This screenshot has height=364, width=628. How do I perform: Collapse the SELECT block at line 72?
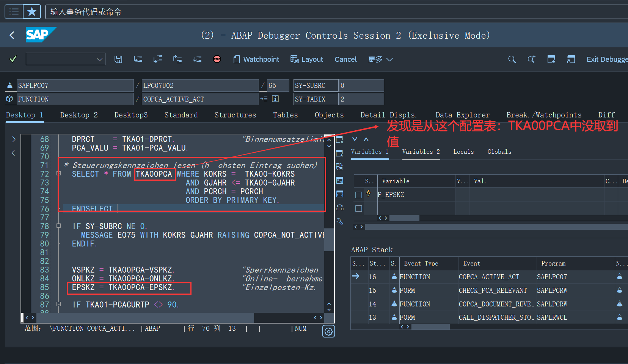59,173
